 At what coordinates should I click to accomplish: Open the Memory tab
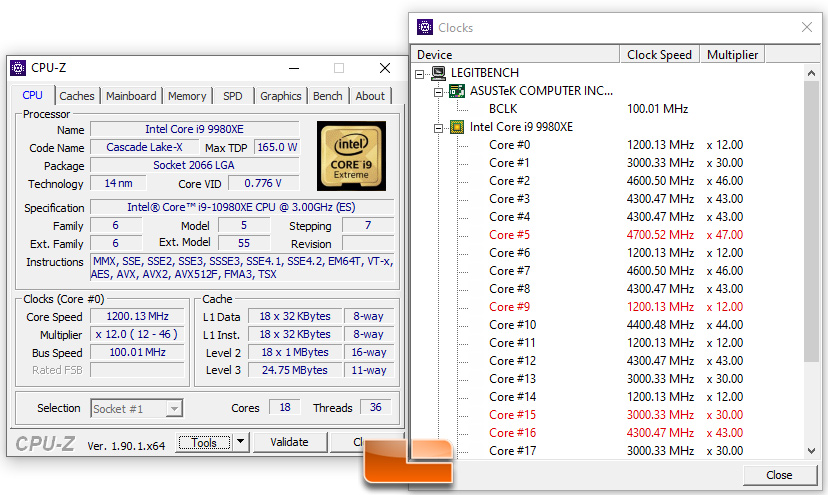coord(187,96)
